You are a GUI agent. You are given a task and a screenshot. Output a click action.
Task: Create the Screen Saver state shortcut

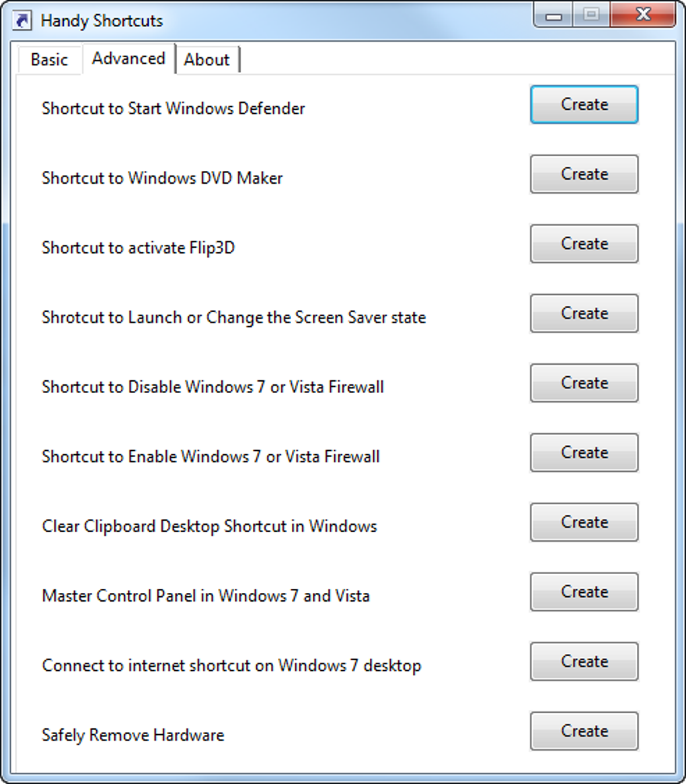pyautogui.click(x=584, y=314)
